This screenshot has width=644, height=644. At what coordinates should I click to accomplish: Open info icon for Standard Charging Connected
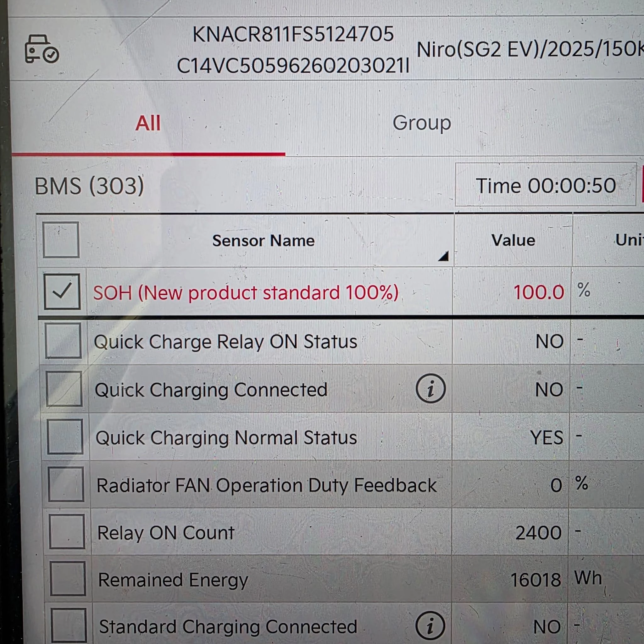[x=430, y=626]
